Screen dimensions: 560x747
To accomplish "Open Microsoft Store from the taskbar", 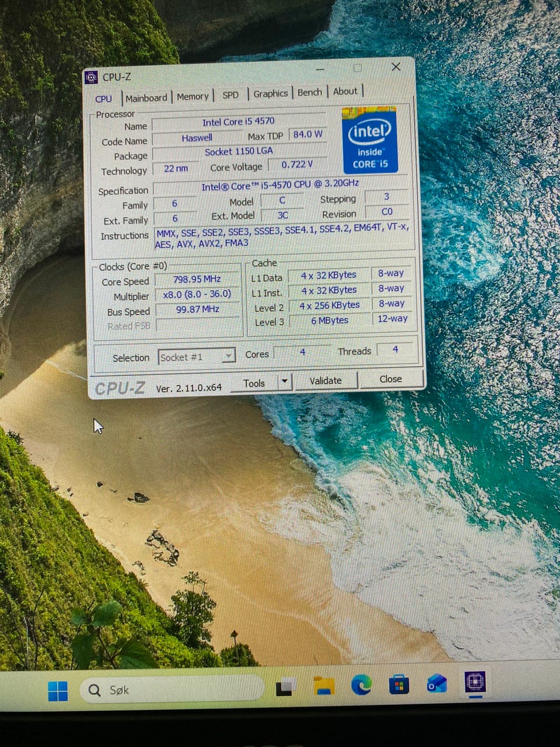I will click(x=399, y=684).
